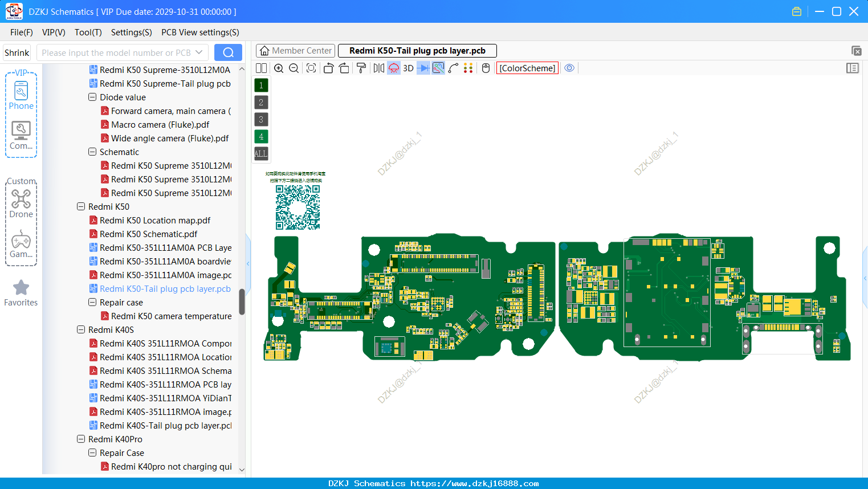
Task: Toggle the side panel layout icon
Action: coord(853,68)
